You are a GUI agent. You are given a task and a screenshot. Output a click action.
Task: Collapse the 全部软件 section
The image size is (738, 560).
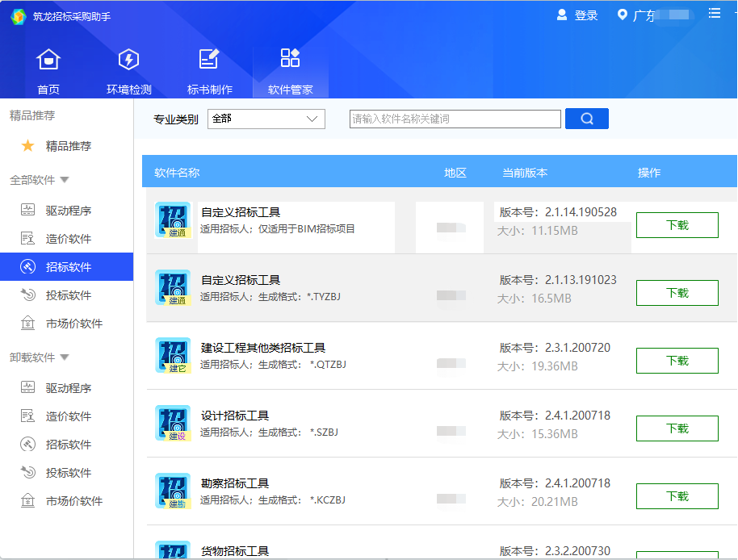tap(65, 180)
